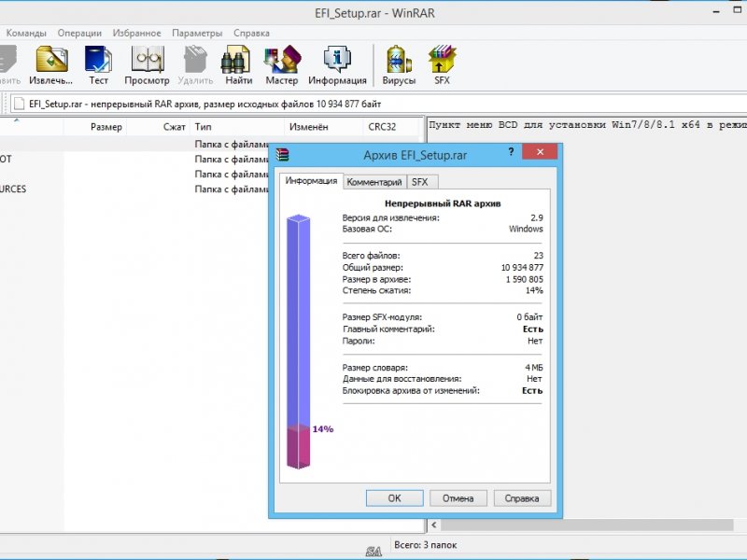Image resolution: width=747 pixels, height=560 pixels.
Task: Click the 'Данные для восстановления:' label
Action: click(402, 379)
